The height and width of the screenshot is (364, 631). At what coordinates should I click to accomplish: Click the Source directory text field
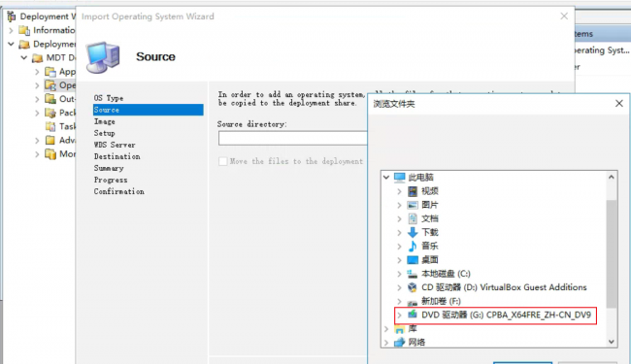point(292,138)
